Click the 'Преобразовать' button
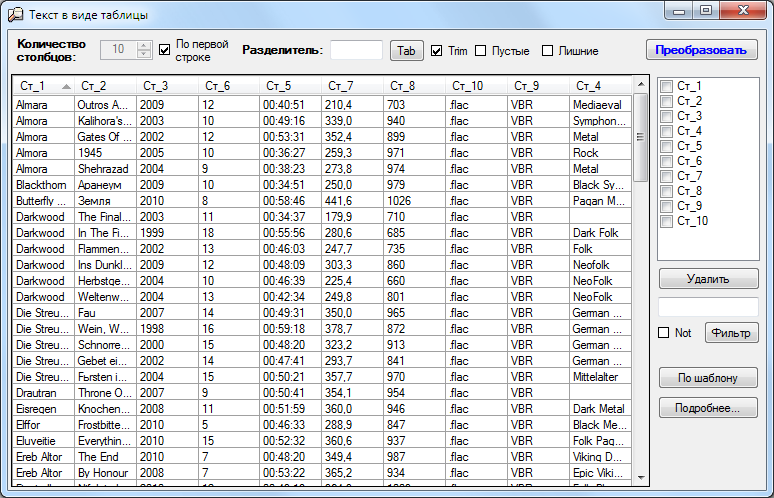 pyautogui.click(x=701, y=50)
